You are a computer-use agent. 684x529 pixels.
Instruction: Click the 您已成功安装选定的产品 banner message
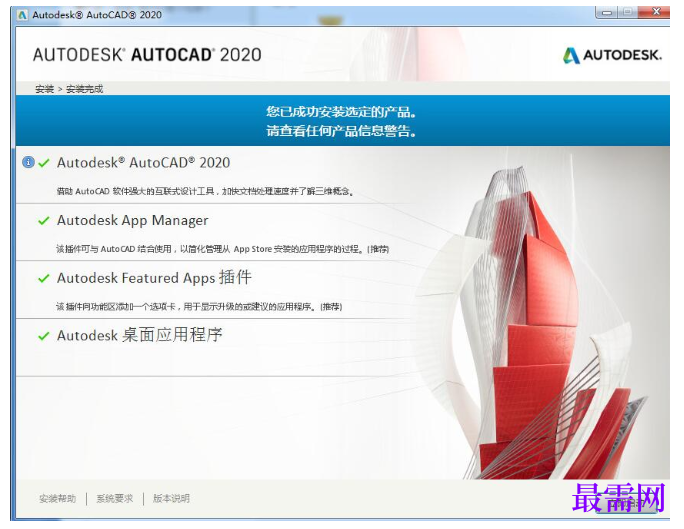click(341, 112)
